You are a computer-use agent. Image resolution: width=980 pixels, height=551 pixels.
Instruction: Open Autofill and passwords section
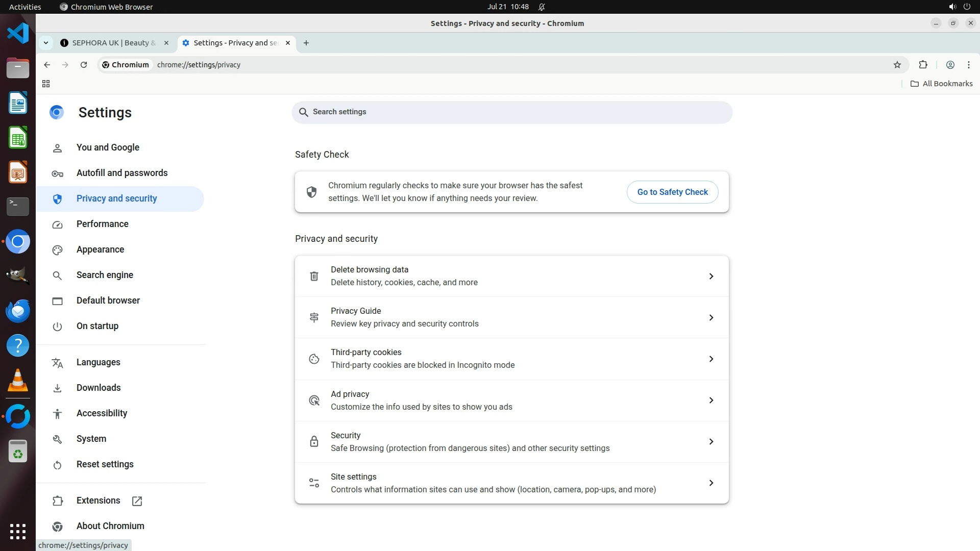[x=121, y=173]
